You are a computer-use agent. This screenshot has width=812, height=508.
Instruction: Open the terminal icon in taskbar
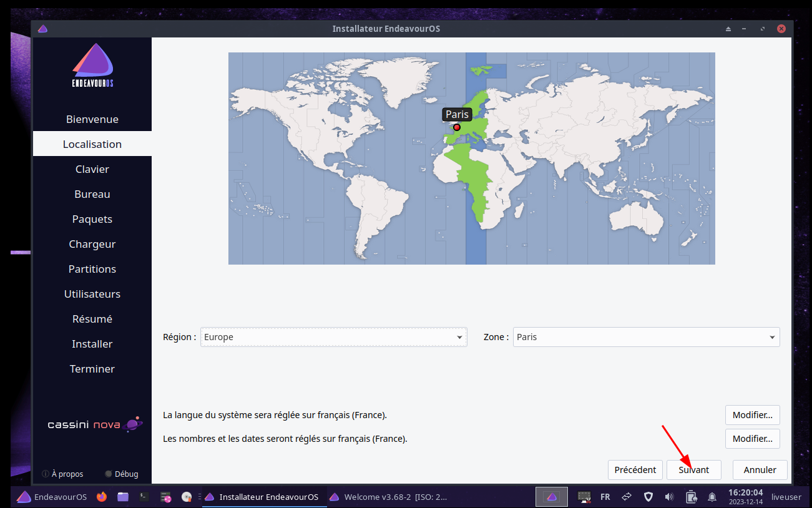pos(144,497)
